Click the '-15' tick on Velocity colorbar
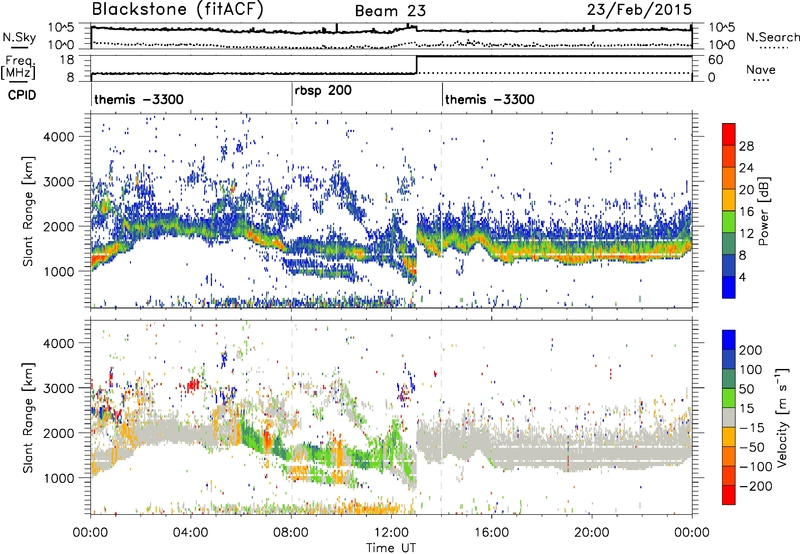The height and width of the screenshot is (554, 800). (752, 427)
